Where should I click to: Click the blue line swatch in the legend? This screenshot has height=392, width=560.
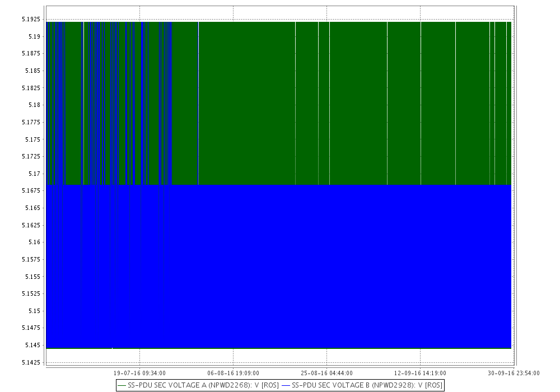pyautogui.click(x=286, y=386)
